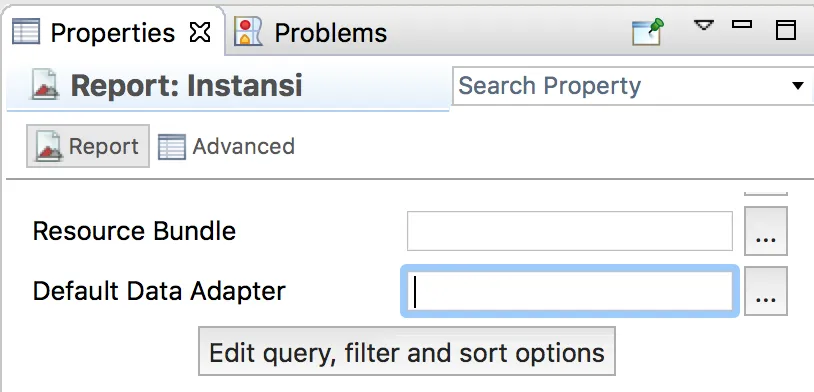Expand the Search Property dropdown arrow
Viewport: 814px width, 392px height.
coord(798,86)
